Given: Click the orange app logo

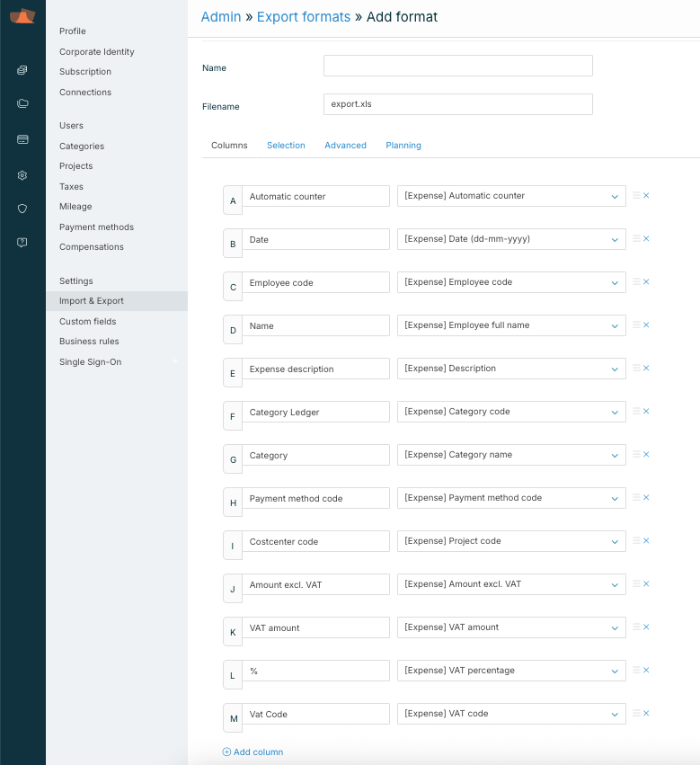Looking at the screenshot, I should pyautogui.click(x=22, y=17).
